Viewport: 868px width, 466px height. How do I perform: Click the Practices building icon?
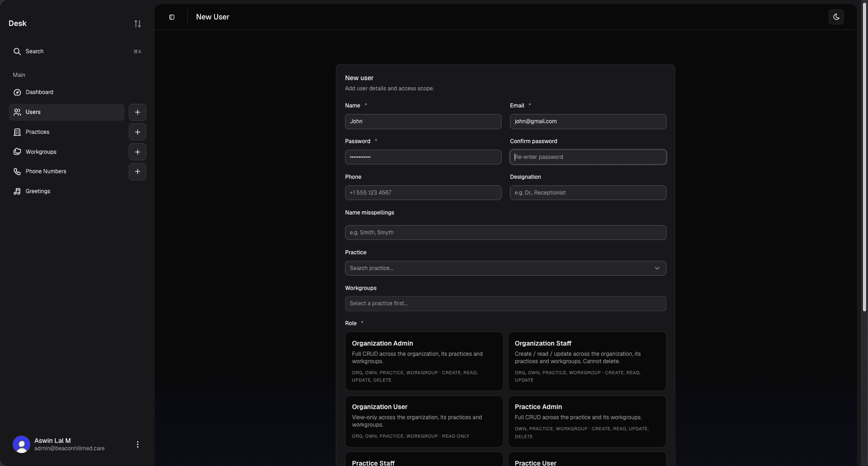click(17, 132)
